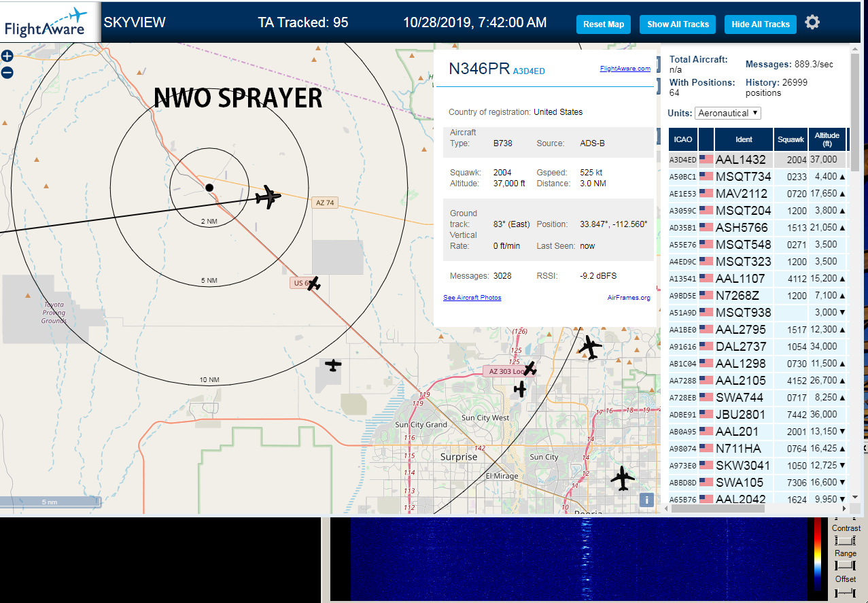Select the AAL1432 row in aircraft table
The image size is (868, 603).
pos(759,160)
